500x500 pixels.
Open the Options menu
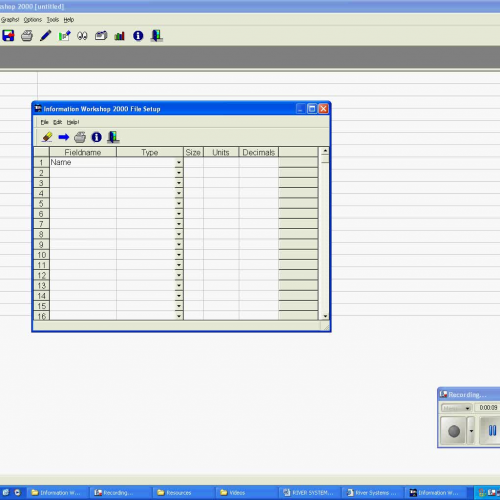pyautogui.click(x=33, y=20)
